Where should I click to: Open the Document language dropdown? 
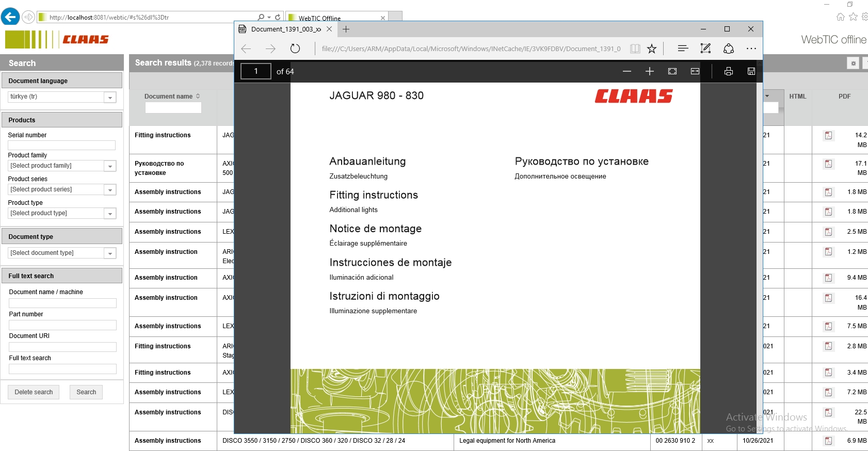[110, 97]
